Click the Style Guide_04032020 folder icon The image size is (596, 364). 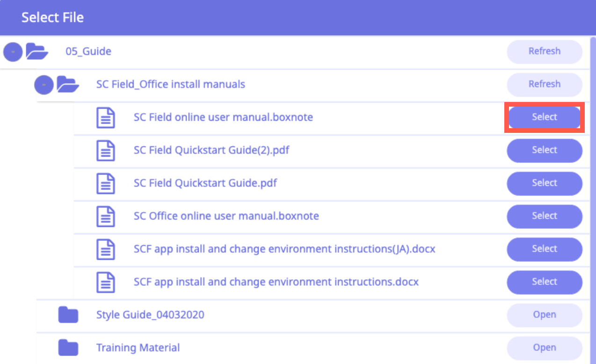[68, 315]
